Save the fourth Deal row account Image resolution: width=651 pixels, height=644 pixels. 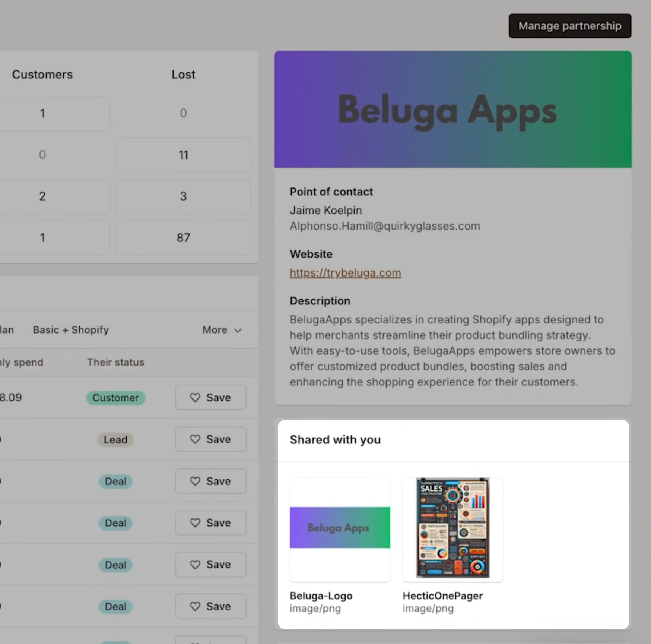click(x=210, y=606)
